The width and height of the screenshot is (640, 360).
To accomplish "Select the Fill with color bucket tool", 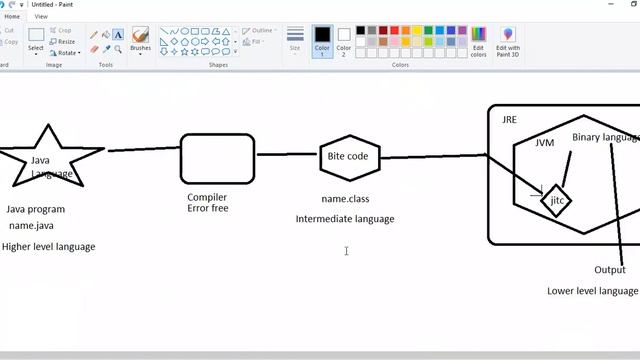I will point(106,35).
